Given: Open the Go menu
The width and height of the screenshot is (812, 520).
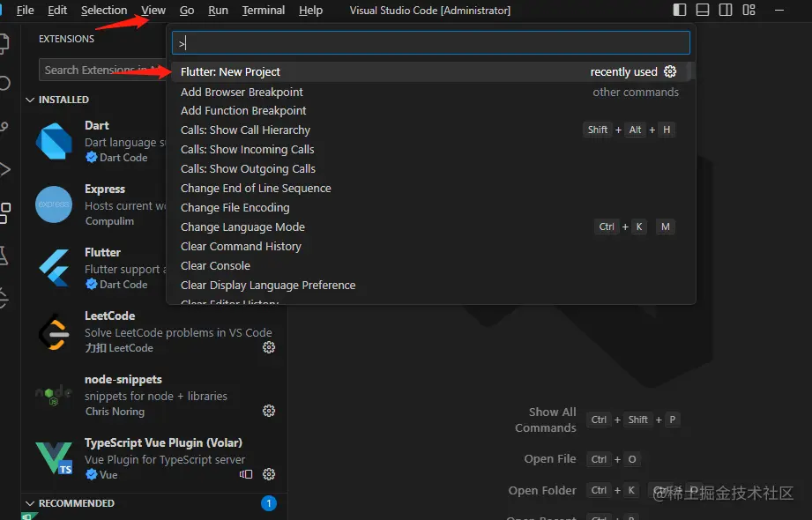Looking at the screenshot, I should [x=186, y=11].
